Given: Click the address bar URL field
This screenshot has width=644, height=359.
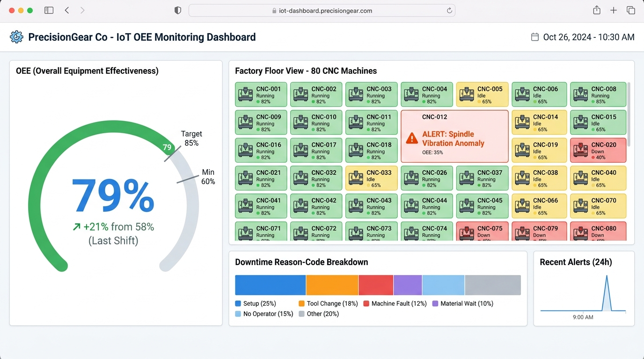Looking at the screenshot, I should point(322,10).
